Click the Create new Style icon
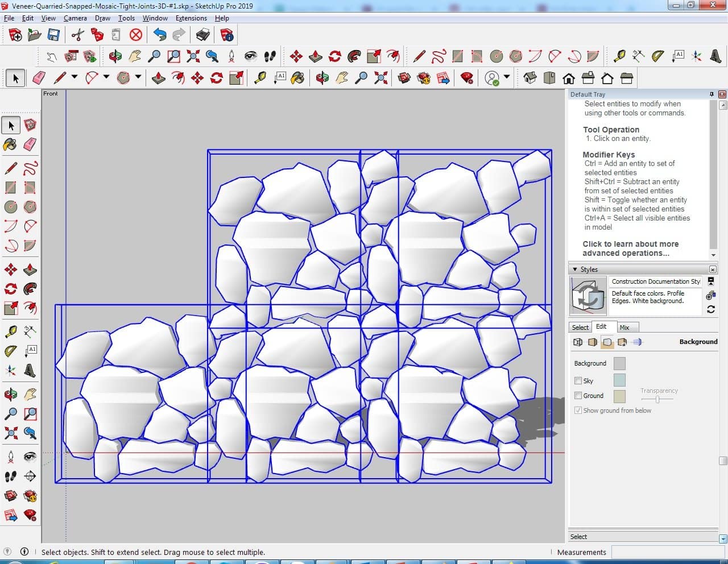The image size is (728, 564). coord(710,295)
